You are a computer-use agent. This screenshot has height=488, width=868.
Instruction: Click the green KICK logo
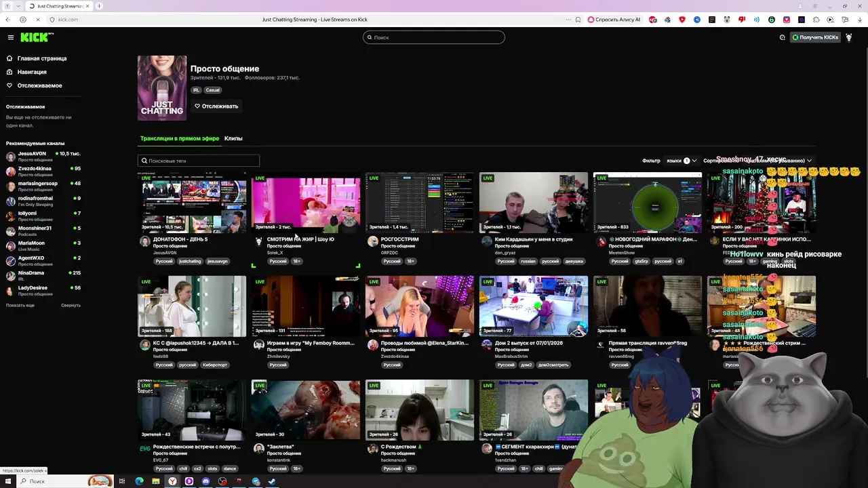pos(34,37)
